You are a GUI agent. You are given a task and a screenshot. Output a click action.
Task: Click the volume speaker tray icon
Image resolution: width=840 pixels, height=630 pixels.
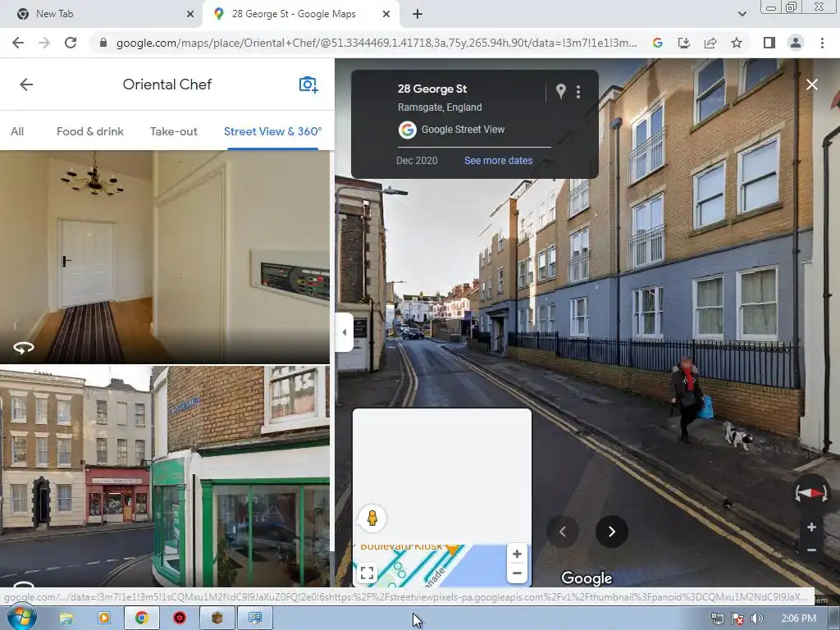[756, 619]
